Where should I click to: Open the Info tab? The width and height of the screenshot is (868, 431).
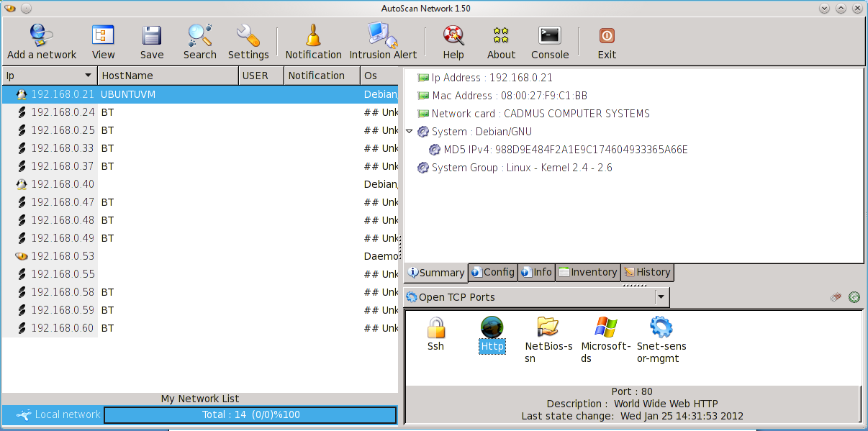click(537, 272)
